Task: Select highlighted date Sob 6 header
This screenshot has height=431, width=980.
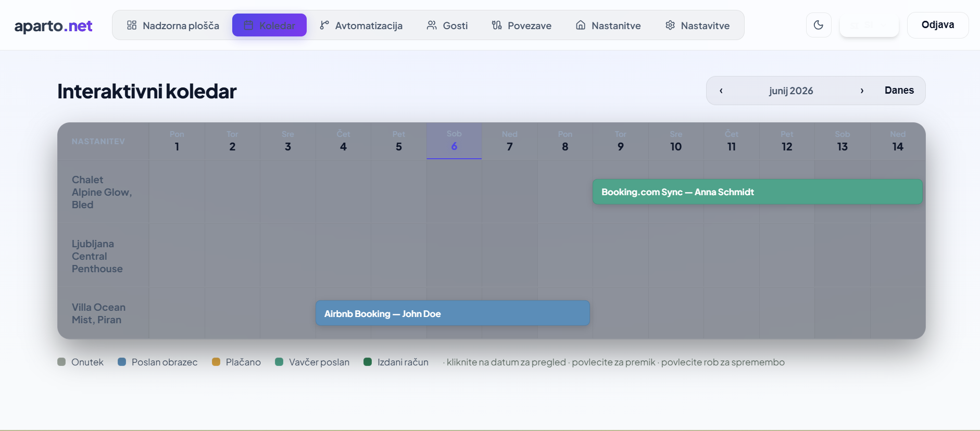Action: coord(454,141)
